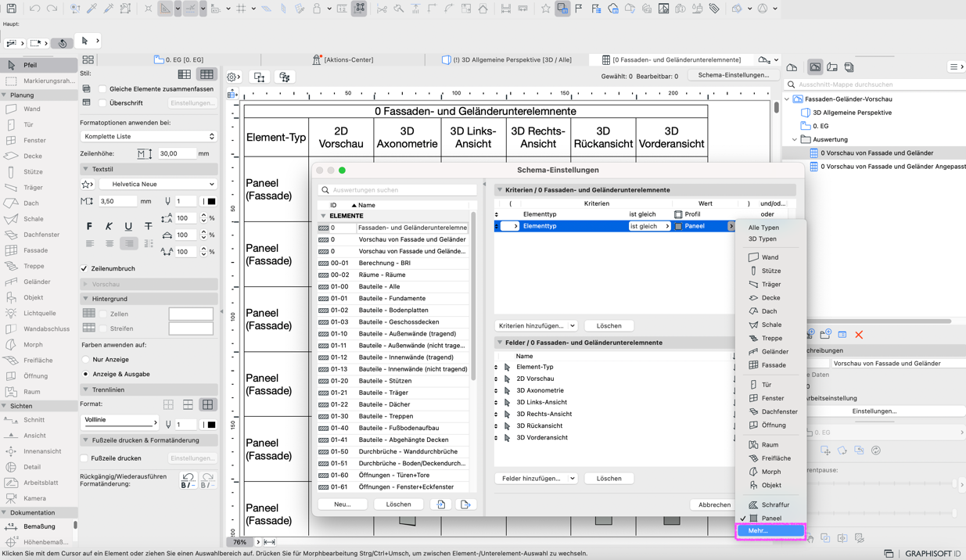Toggle the Überschrift checkbox

tap(102, 102)
